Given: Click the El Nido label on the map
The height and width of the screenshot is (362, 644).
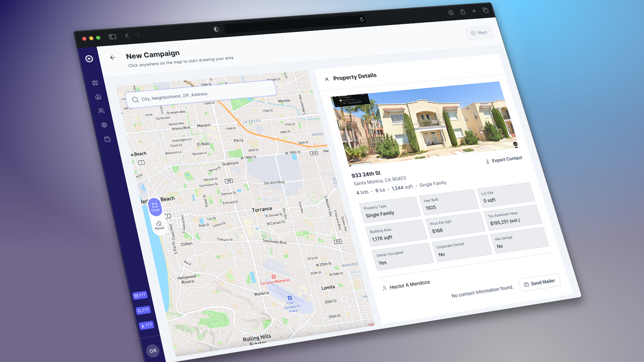Looking at the screenshot, I should click(203, 144).
